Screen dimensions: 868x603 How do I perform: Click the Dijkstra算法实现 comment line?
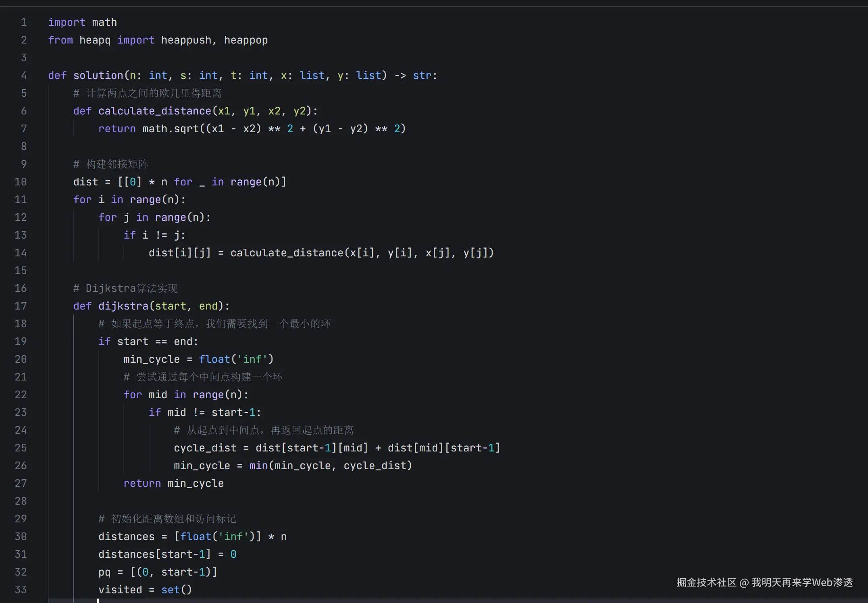(125, 288)
